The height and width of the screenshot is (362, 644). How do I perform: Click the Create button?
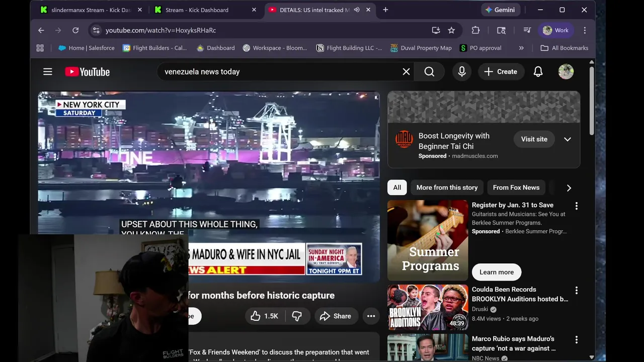coord(500,72)
